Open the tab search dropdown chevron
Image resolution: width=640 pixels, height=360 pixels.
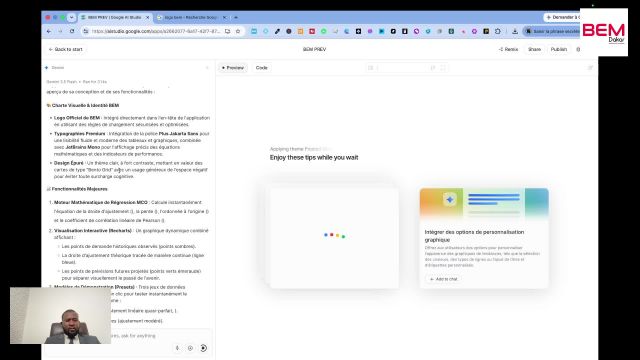pos(71,18)
